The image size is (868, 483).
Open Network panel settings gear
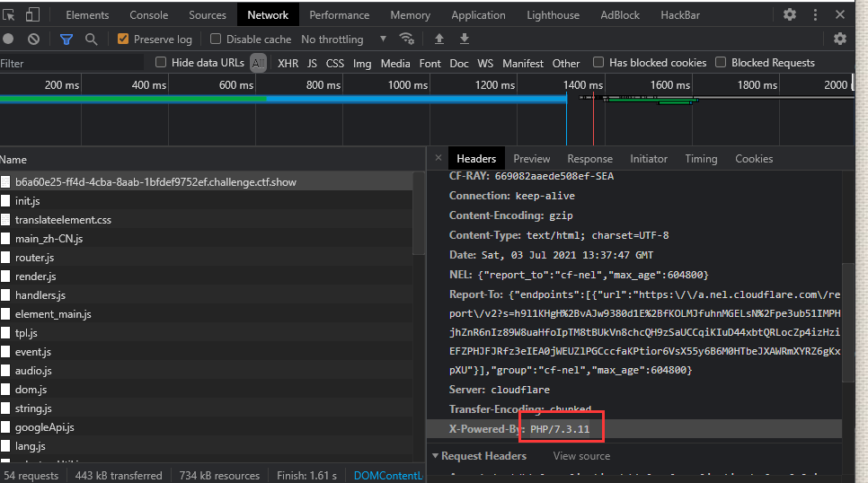tap(840, 39)
